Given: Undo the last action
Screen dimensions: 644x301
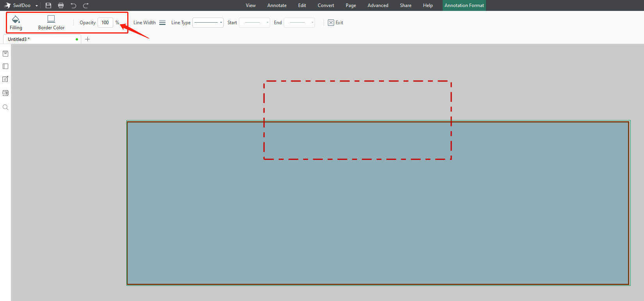Looking at the screenshot, I should 73,5.
